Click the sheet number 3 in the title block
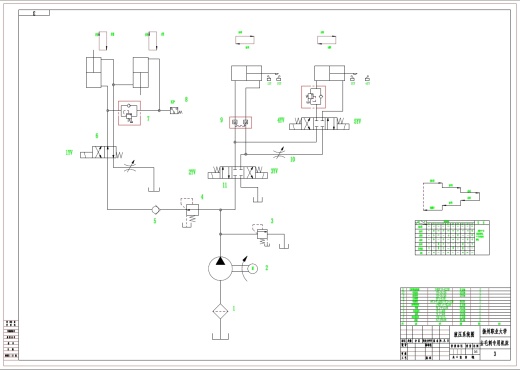The image size is (520, 370). pos(495,354)
